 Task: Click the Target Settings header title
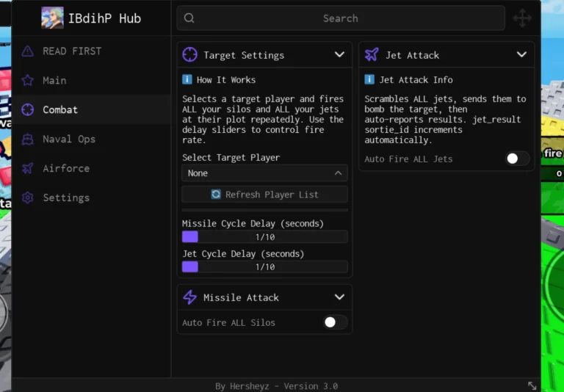pyautogui.click(x=244, y=55)
